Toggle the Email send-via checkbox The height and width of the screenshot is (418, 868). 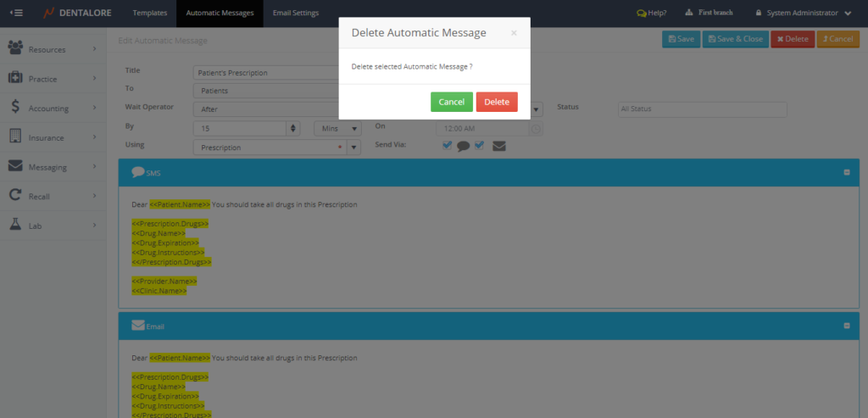[480, 145]
